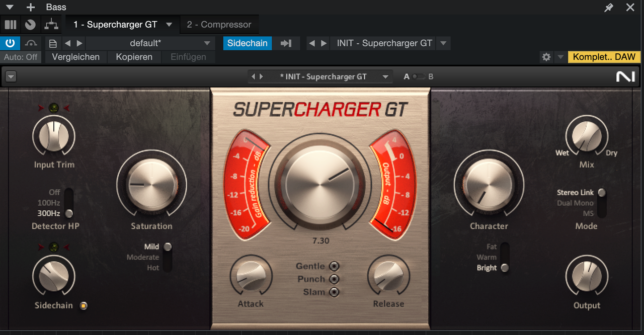Click the Release knob
Viewport: 644px width, 335px height.
[x=388, y=276]
